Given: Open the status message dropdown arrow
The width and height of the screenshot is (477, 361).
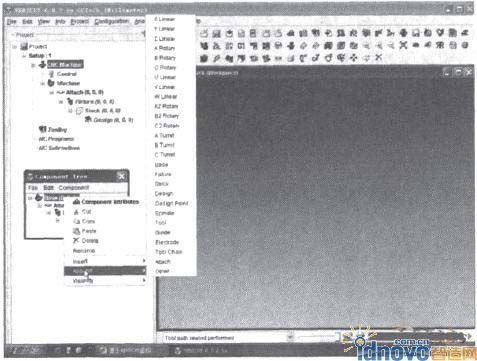Looking at the screenshot, I should click(x=290, y=337).
